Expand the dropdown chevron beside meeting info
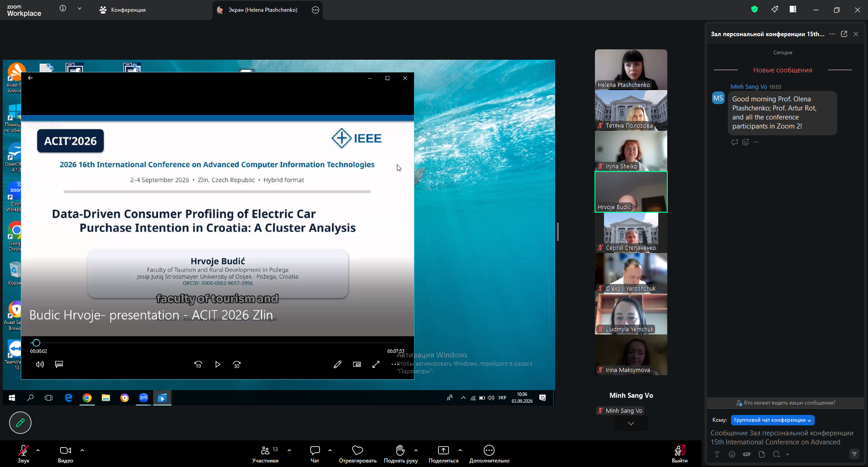The height and width of the screenshot is (467, 868). coord(80,8)
